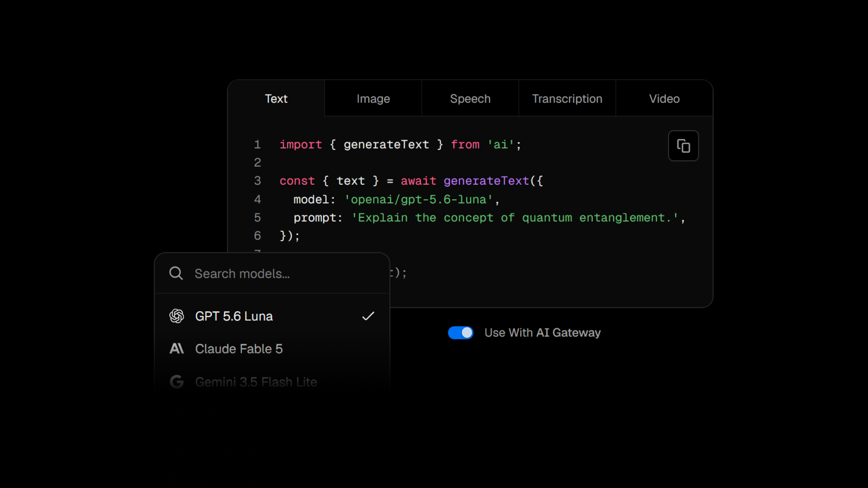Pick Claude Fable 5 from the model list
This screenshot has height=488, width=868.
click(272, 348)
